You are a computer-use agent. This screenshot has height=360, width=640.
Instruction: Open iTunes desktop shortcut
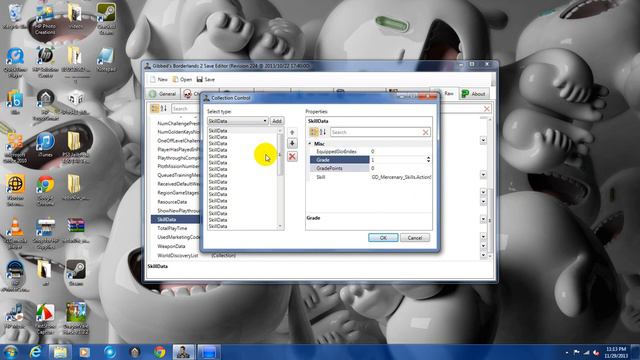click(x=45, y=145)
